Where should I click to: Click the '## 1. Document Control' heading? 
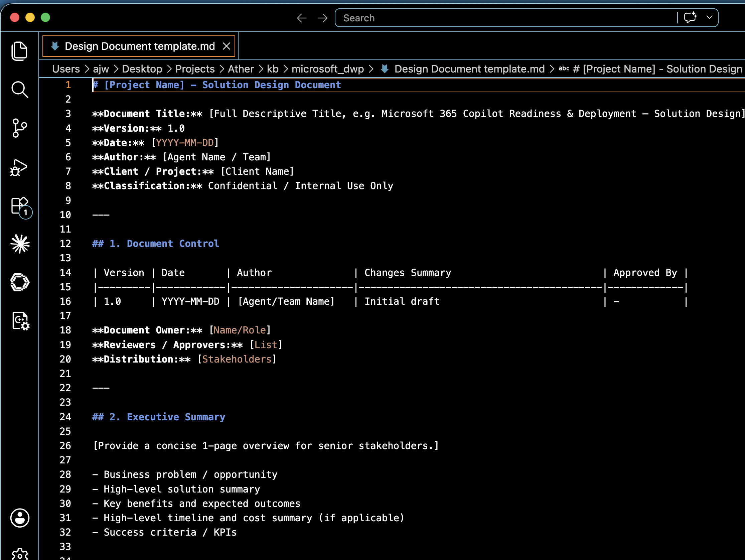[x=156, y=244]
